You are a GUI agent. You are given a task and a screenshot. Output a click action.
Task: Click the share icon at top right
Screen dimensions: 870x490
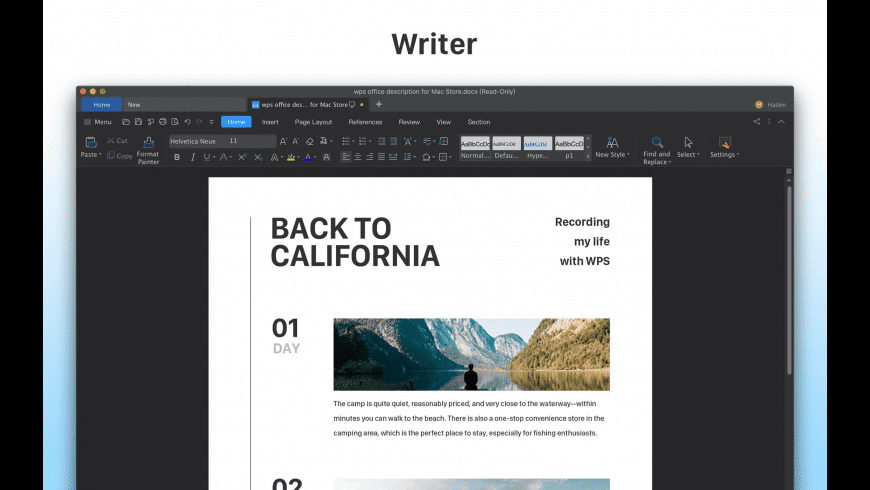click(756, 122)
